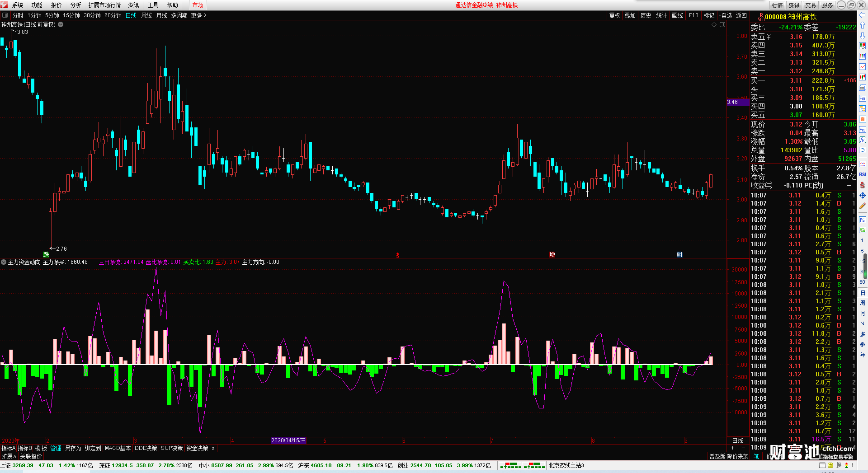Click the orange 自 self-select sidebar icon

(x=863, y=119)
